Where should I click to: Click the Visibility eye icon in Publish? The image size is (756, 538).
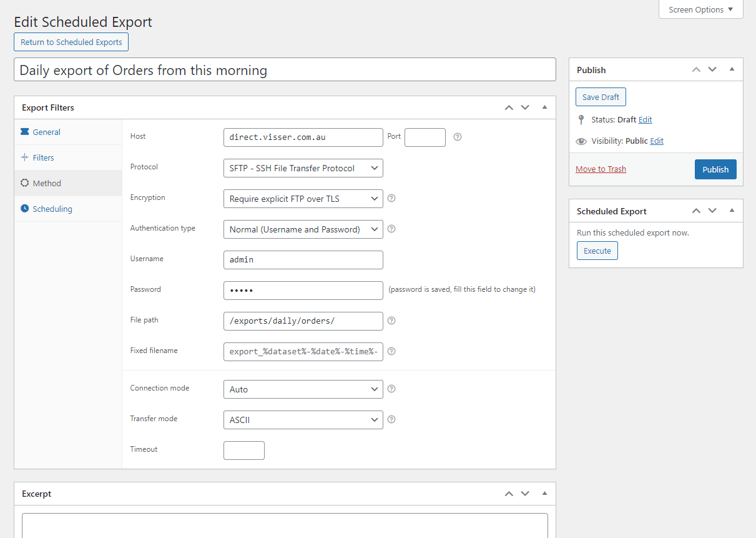581,141
